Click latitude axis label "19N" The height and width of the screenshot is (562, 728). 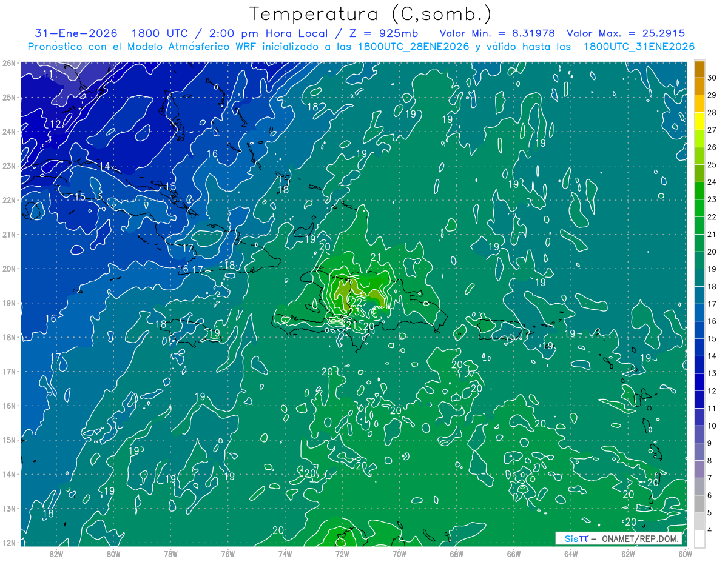tap(9, 303)
